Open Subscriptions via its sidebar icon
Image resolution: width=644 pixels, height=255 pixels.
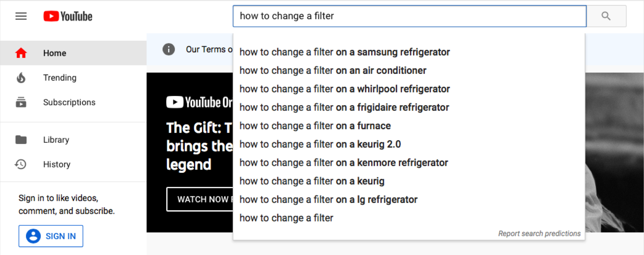tap(21, 102)
